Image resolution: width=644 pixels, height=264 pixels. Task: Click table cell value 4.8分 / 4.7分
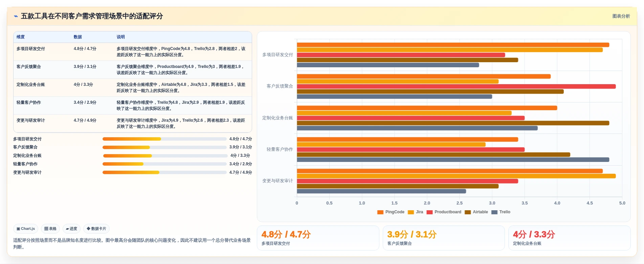(85, 49)
